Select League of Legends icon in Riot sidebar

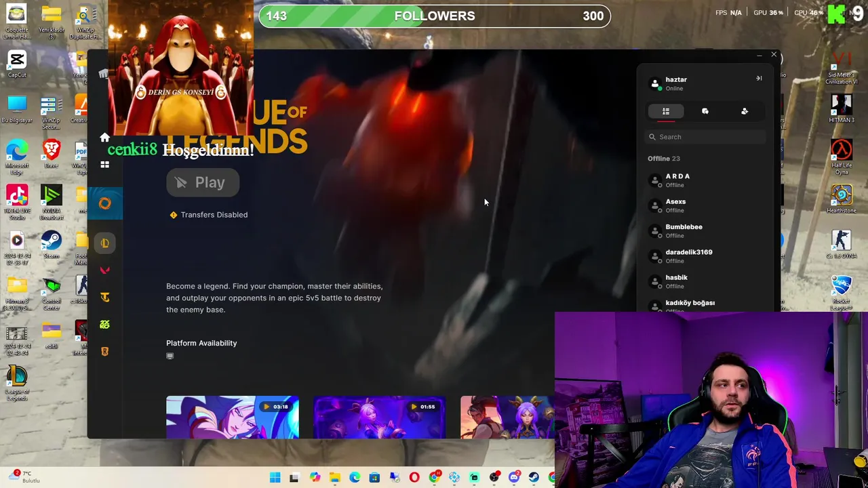pos(104,243)
